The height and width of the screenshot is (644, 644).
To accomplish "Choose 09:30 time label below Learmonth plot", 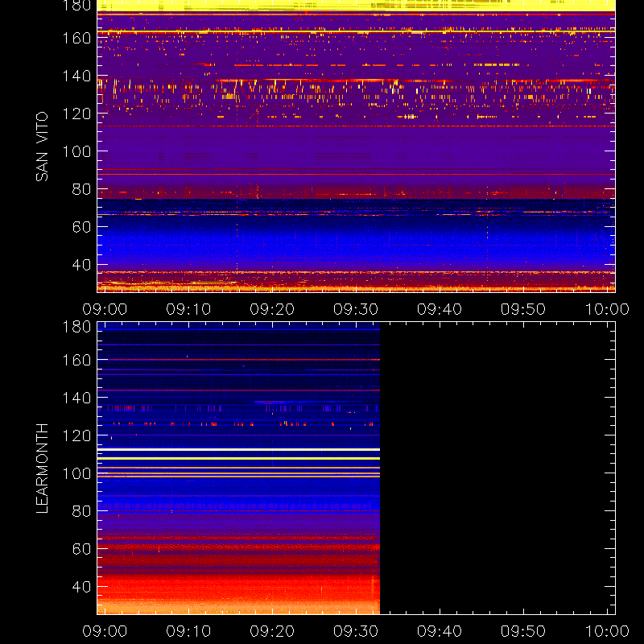I will [356, 631].
